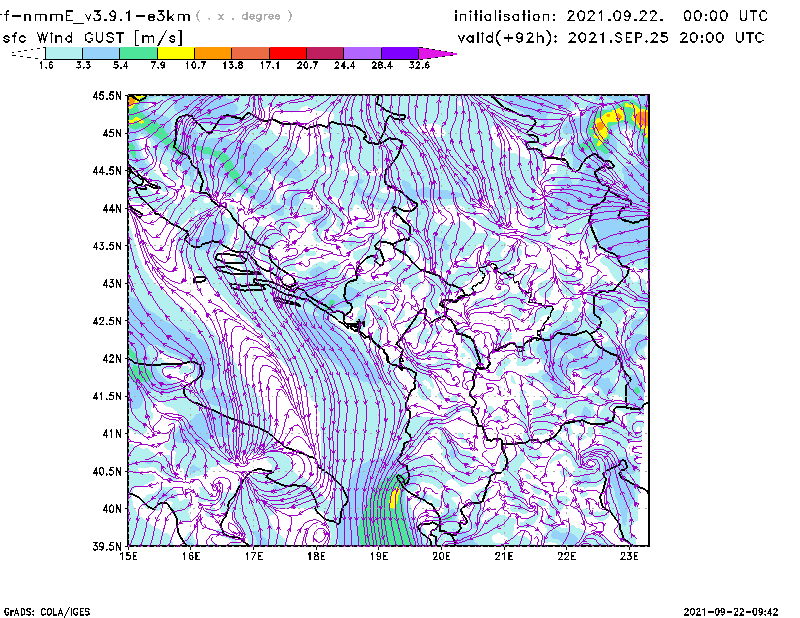Click the 22E longitude label
The height and width of the screenshot is (618, 800).
(x=566, y=556)
